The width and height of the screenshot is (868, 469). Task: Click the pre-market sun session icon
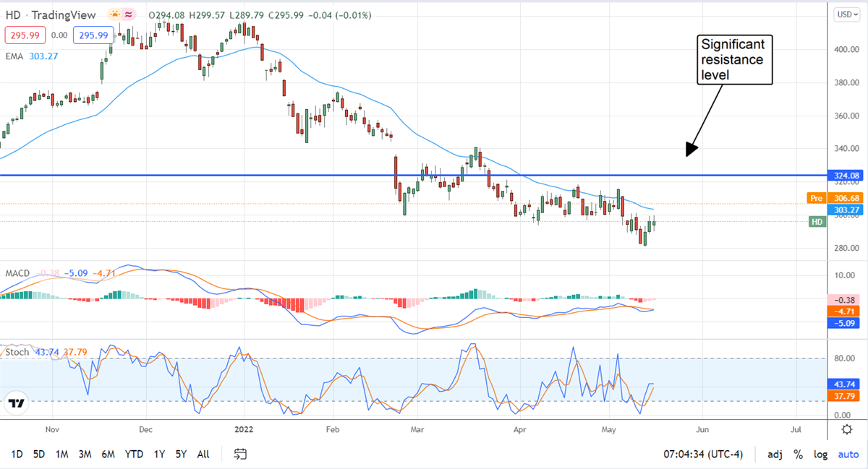(115, 14)
